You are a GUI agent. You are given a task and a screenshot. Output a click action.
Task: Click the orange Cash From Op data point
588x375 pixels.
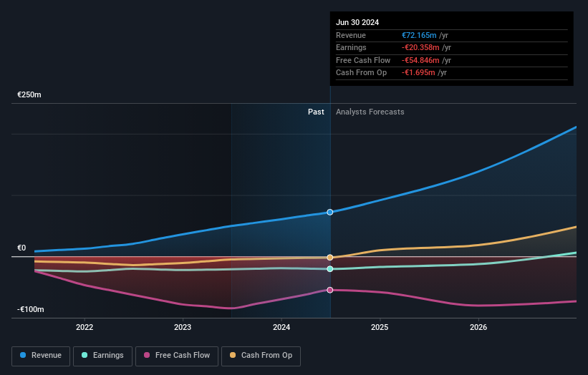coord(330,258)
